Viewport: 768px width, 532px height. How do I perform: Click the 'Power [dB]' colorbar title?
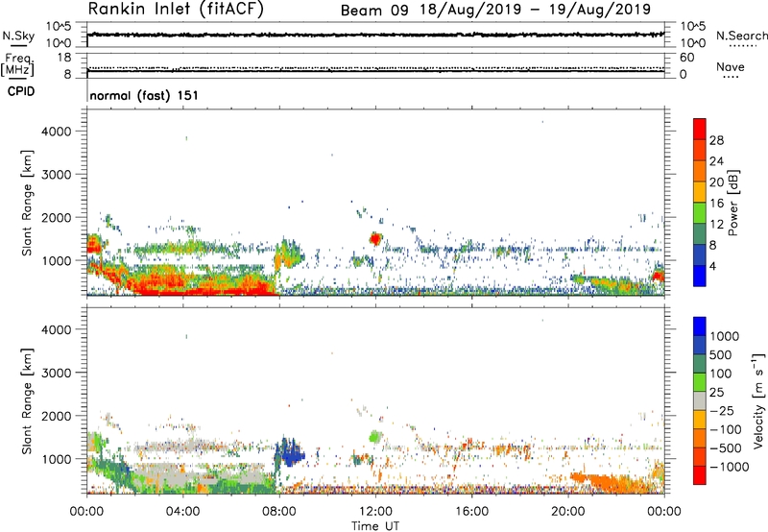732,203
